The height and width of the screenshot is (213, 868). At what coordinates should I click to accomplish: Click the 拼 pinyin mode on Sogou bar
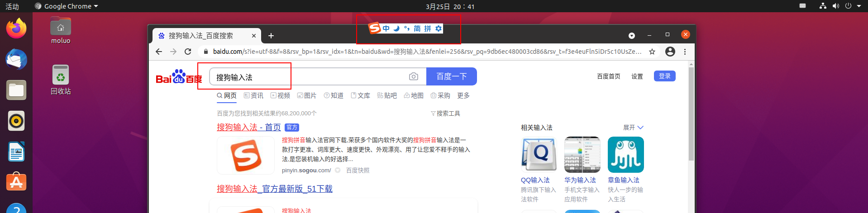tap(428, 28)
